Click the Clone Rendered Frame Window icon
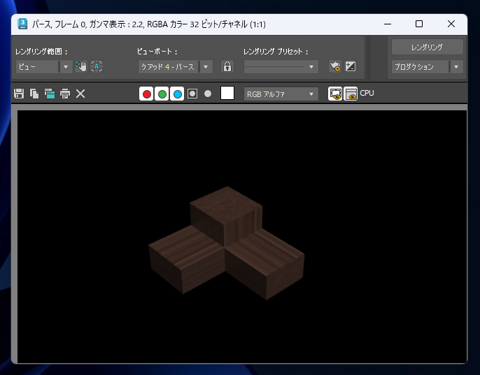The height and width of the screenshot is (375, 480). (x=50, y=94)
